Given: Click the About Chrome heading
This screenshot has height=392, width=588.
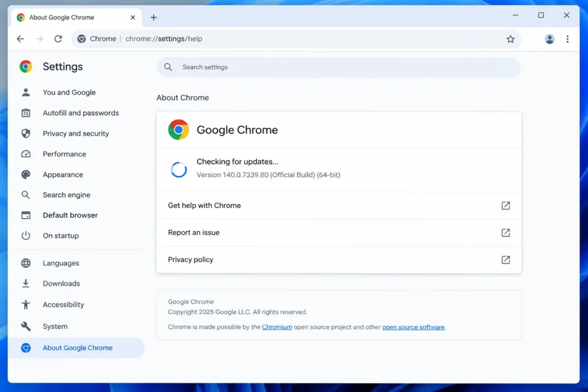Looking at the screenshot, I should pyautogui.click(x=183, y=98).
